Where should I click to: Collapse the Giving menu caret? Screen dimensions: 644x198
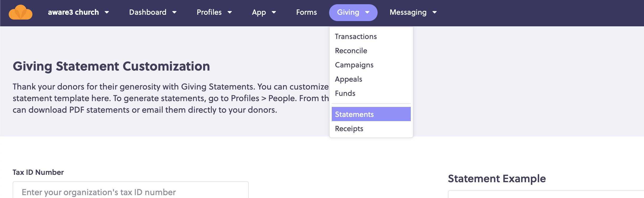[367, 12]
